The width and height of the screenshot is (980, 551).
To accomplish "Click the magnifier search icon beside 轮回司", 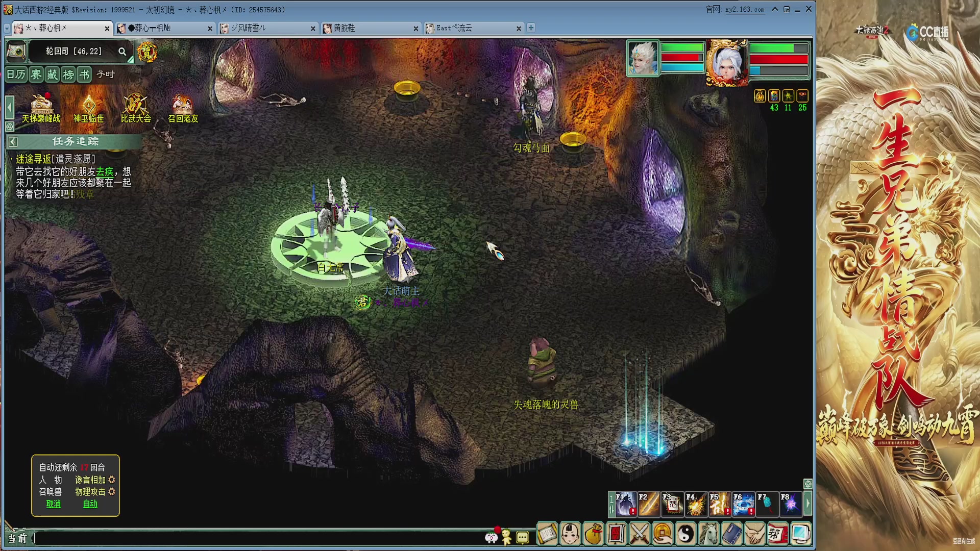I will [x=122, y=52].
